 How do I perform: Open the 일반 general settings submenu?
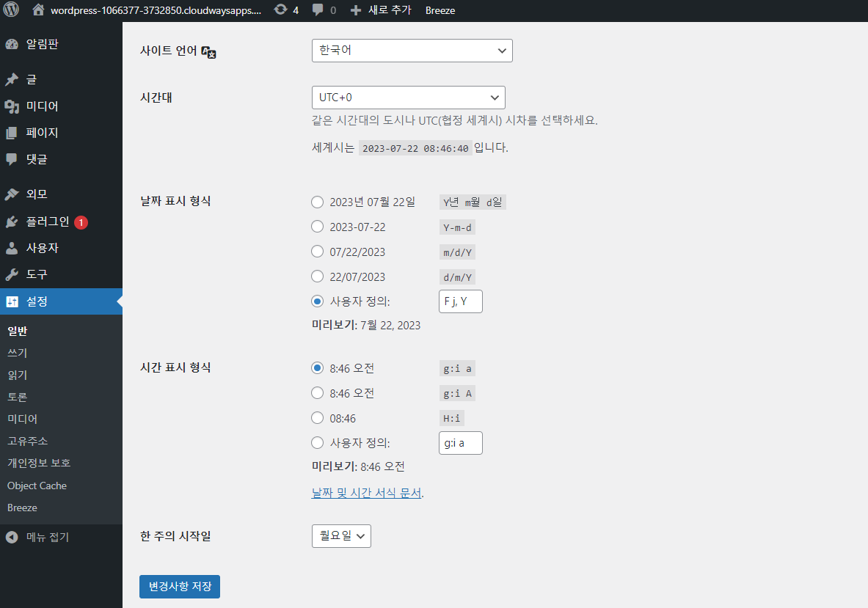tap(17, 331)
